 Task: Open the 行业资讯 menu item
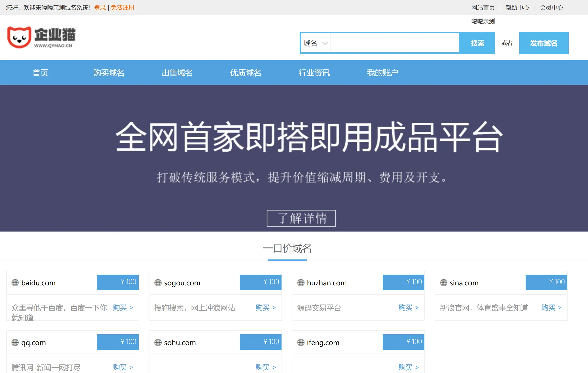pos(314,72)
